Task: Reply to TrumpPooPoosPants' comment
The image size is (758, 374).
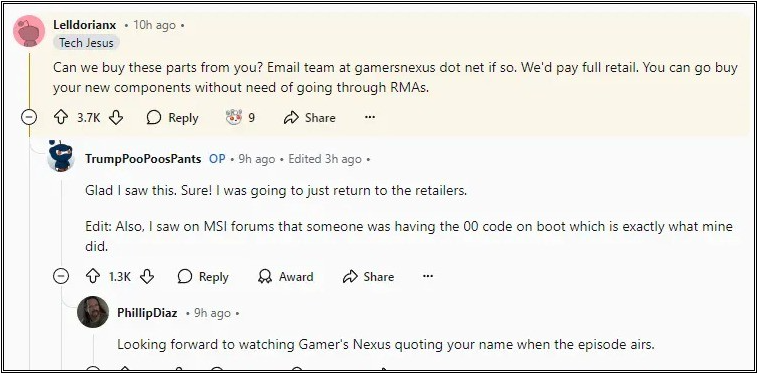Action: coord(203,276)
